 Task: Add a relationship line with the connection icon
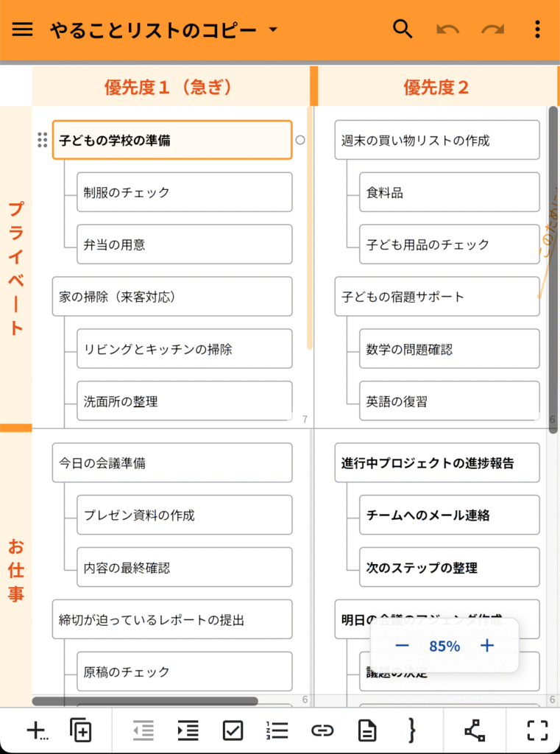click(475, 730)
